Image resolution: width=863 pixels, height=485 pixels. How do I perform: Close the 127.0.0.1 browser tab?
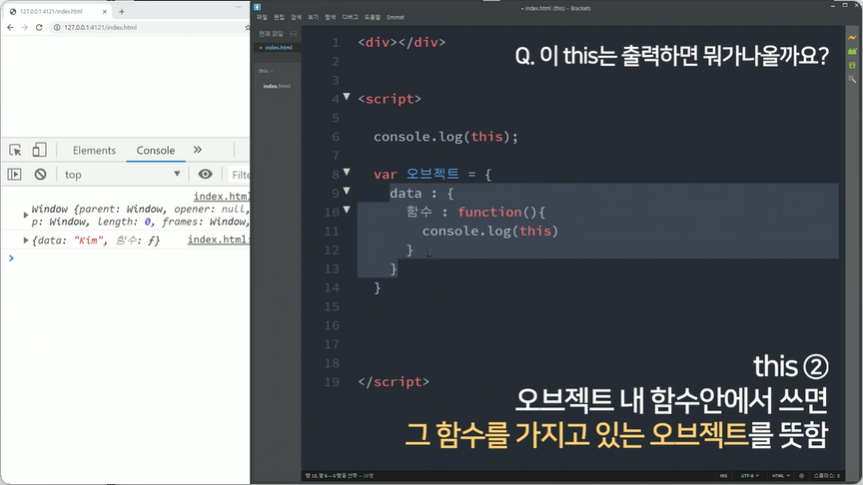(x=105, y=11)
